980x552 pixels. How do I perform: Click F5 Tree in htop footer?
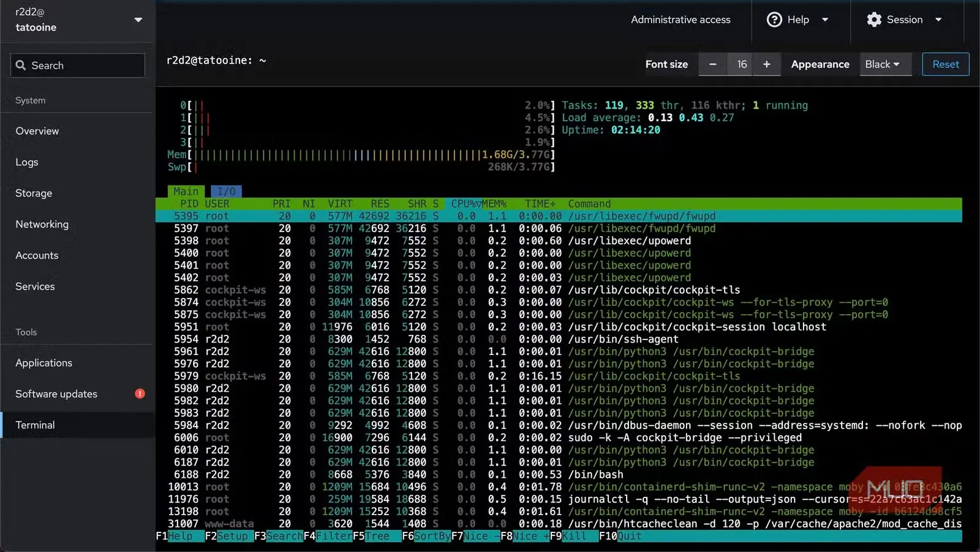tap(377, 536)
